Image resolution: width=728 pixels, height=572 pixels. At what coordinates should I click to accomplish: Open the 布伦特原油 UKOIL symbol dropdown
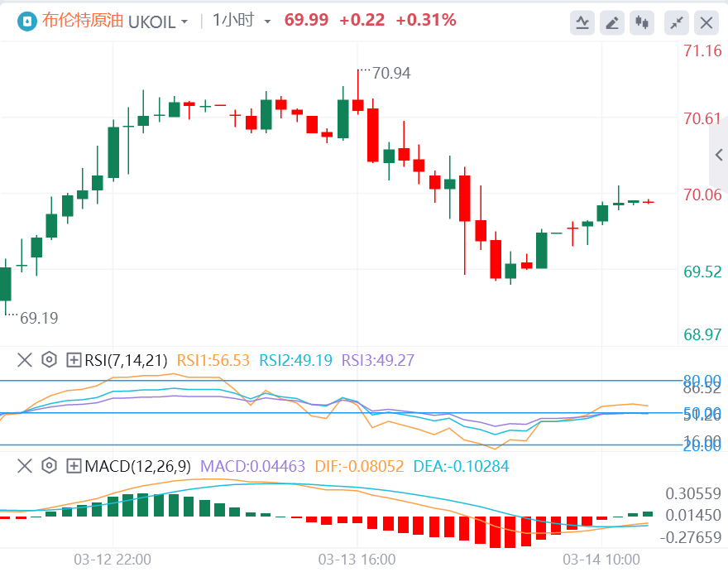click(x=115, y=21)
